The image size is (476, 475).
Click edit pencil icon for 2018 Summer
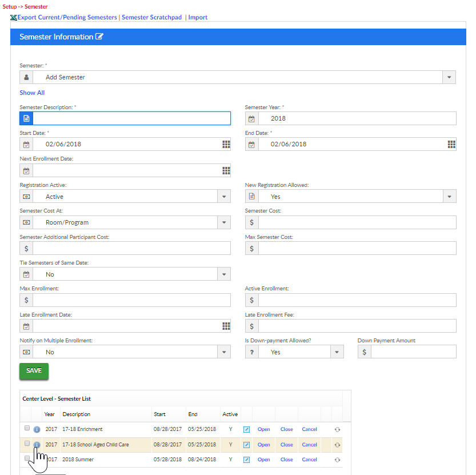[246, 460]
